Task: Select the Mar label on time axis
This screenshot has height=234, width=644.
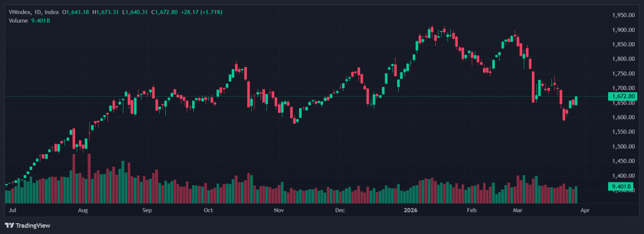Action: [517, 211]
